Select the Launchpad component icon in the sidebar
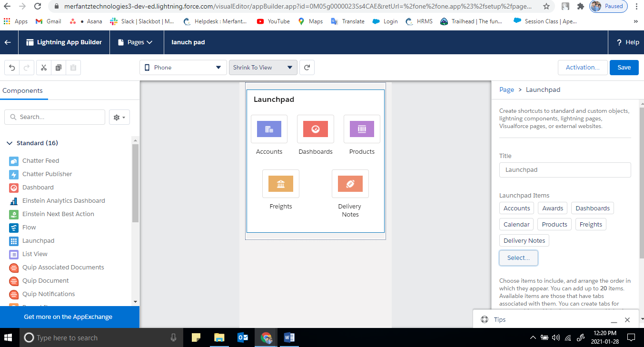 (15, 240)
